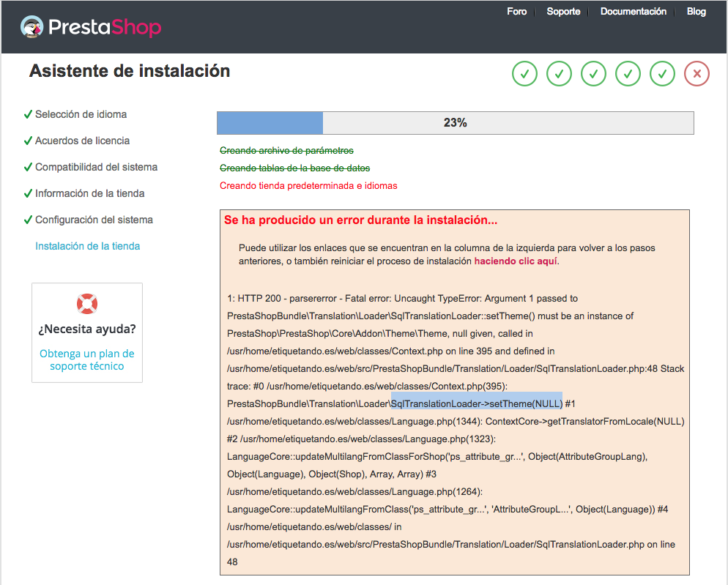Click Creando archivo de parámetros text
This screenshot has height=585, width=728.
click(x=286, y=150)
